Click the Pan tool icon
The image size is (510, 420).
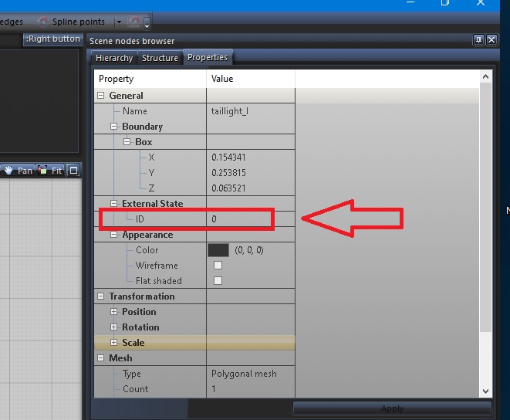tap(19, 170)
